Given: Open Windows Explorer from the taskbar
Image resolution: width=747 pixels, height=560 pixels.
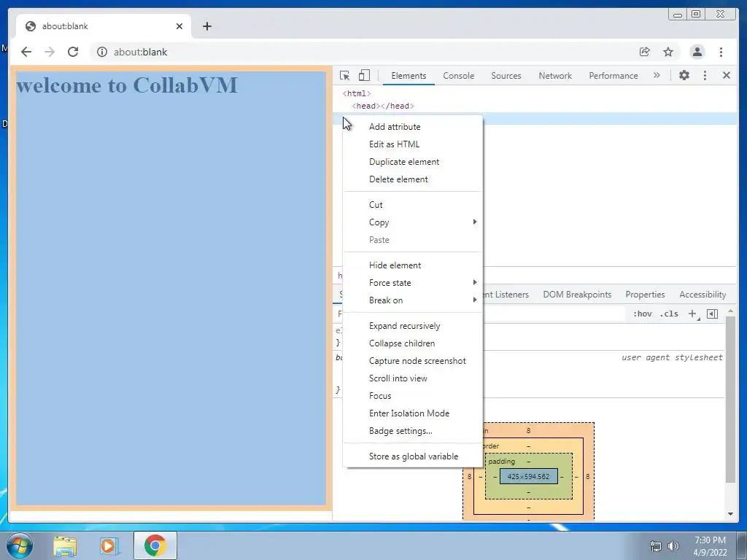Looking at the screenshot, I should click(x=65, y=546).
